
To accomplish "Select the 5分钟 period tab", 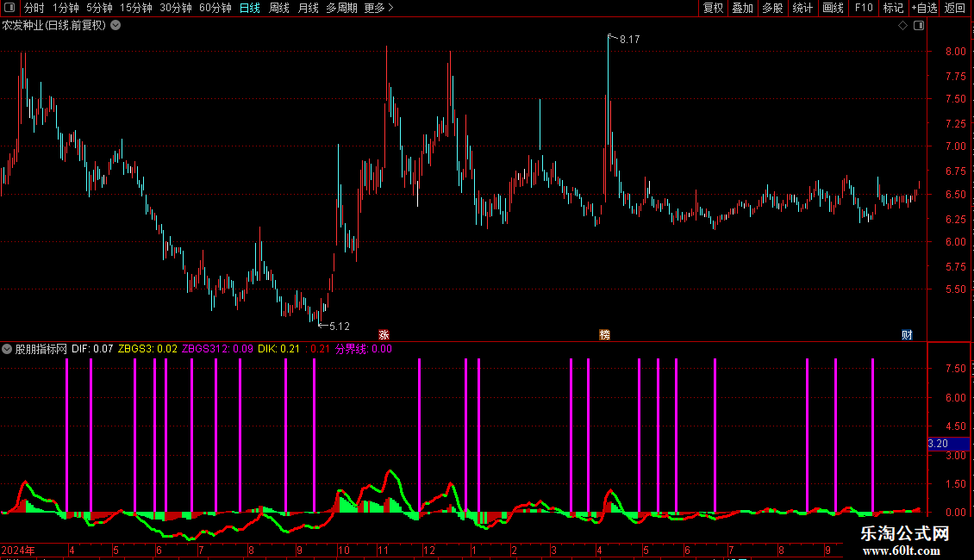I will click(x=99, y=8).
